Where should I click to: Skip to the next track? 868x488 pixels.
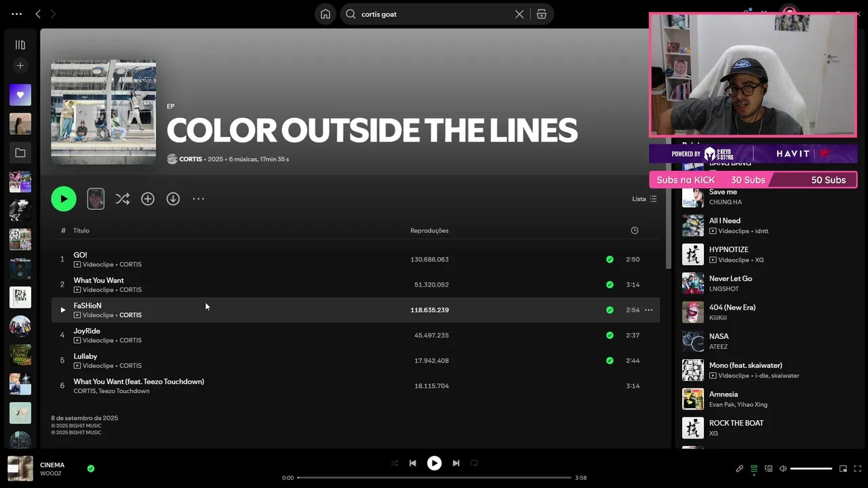pos(456,464)
